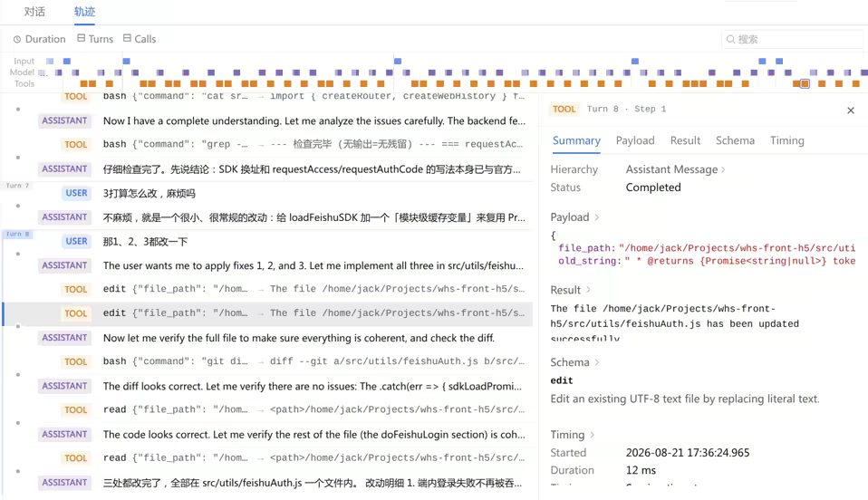868x500 pixels.
Task: Click the TOOL badge in detail header
Action: 564,109
